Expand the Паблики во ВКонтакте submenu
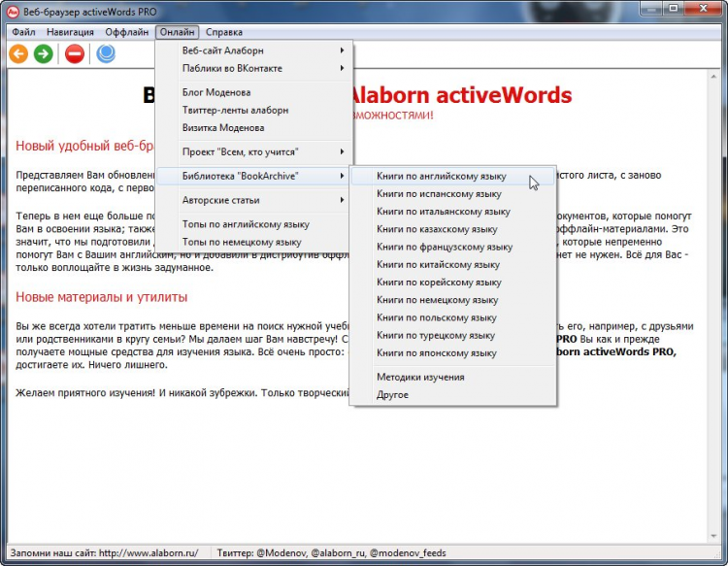This screenshot has width=728, height=566. pyautogui.click(x=254, y=68)
